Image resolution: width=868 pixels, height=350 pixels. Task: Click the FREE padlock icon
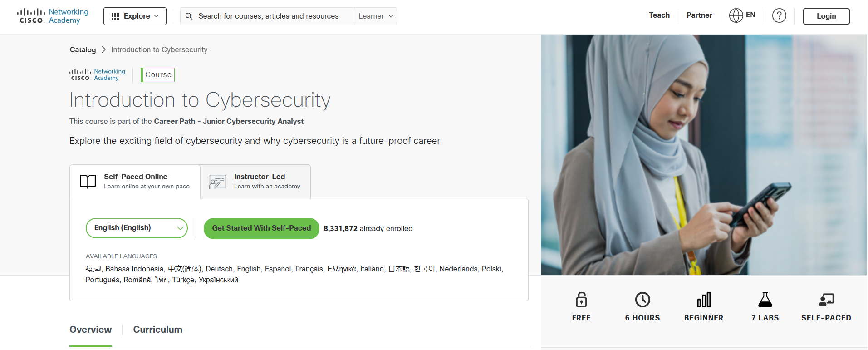[x=581, y=300]
